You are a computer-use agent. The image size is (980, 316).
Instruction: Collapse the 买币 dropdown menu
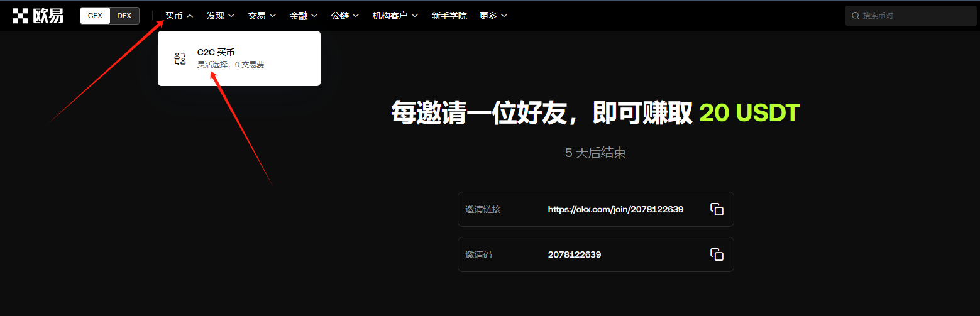[179, 16]
